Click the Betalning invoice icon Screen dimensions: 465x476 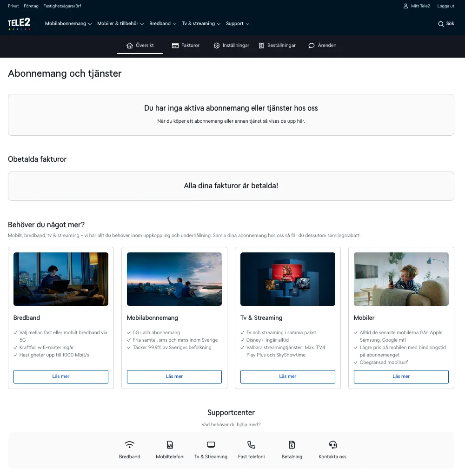pyautogui.click(x=292, y=445)
